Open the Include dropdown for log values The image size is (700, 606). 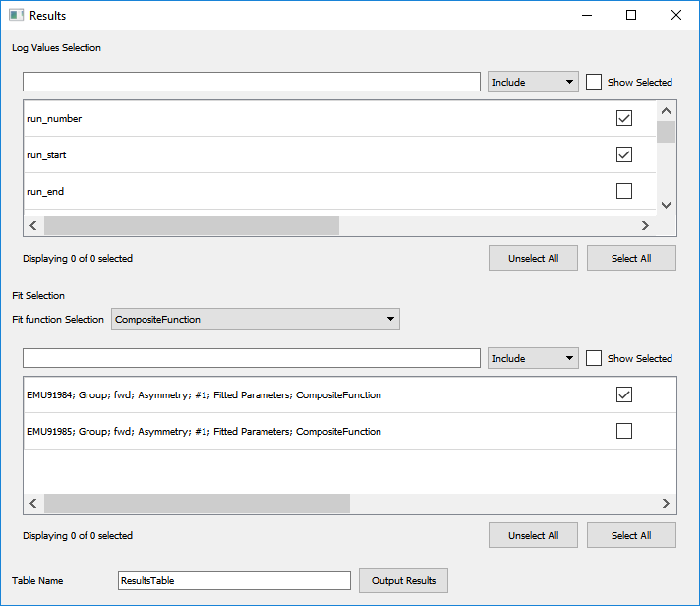[533, 83]
